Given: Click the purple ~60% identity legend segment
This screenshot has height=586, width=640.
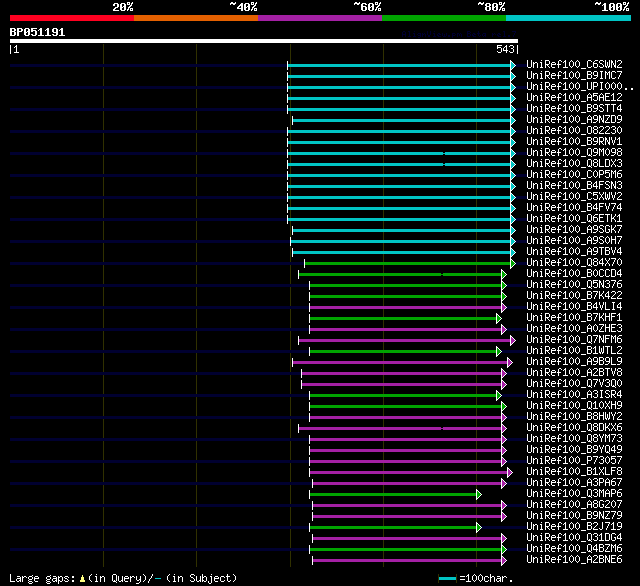Looking at the screenshot, I should point(320,18).
